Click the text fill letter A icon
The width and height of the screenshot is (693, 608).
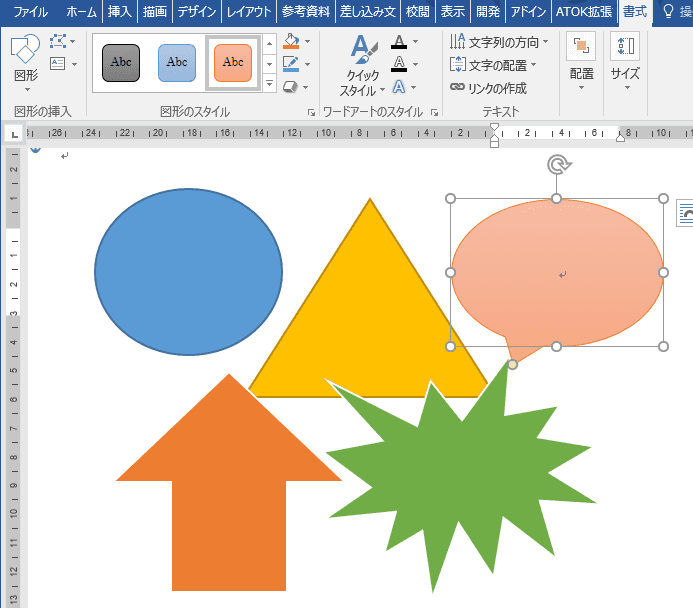(399, 42)
